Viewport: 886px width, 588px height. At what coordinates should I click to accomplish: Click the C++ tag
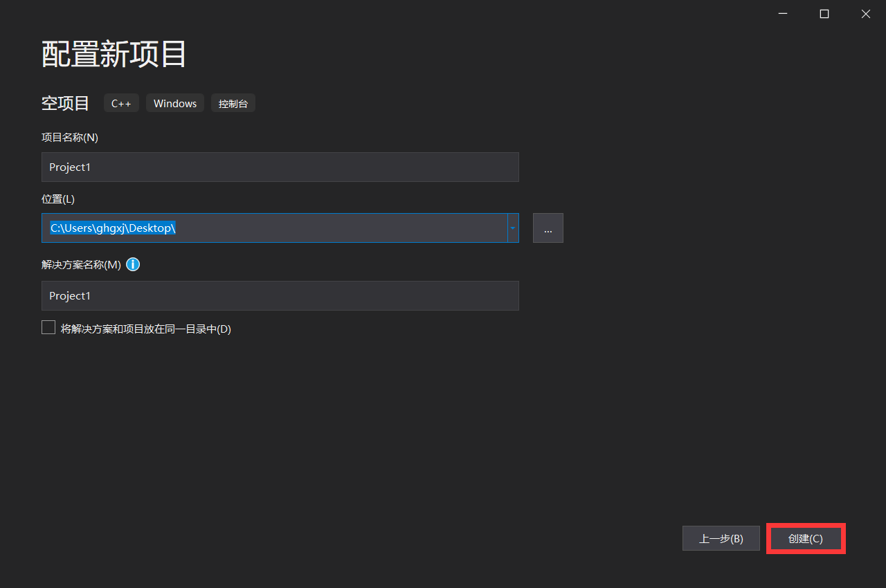(x=121, y=103)
